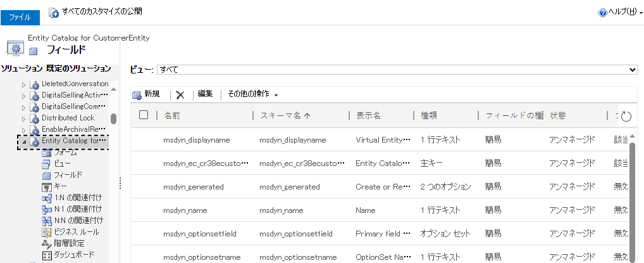This screenshot has width=644, height=263.
Task: Publish all customizations via すべてのカスタマイズの公開
Action: (x=102, y=11)
